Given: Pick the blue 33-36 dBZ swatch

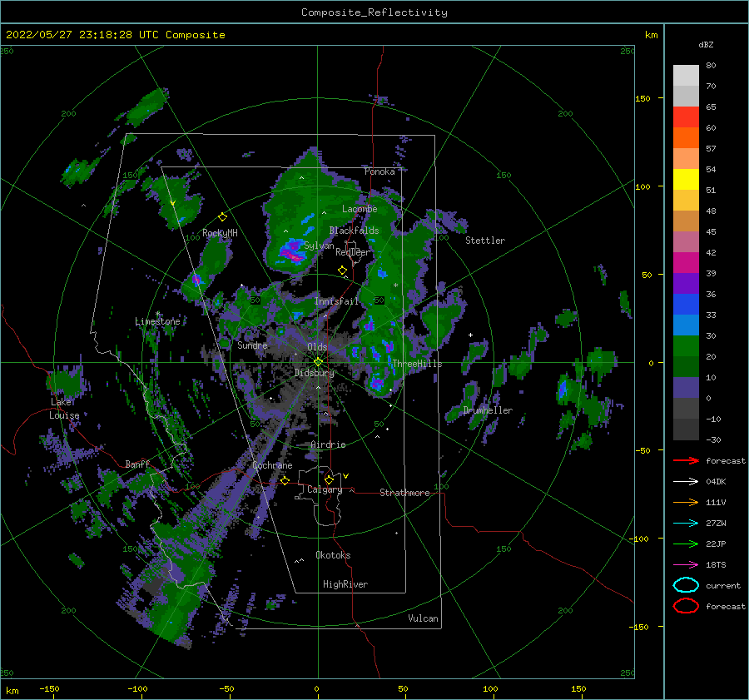Looking at the screenshot, I should pos(686,305).
